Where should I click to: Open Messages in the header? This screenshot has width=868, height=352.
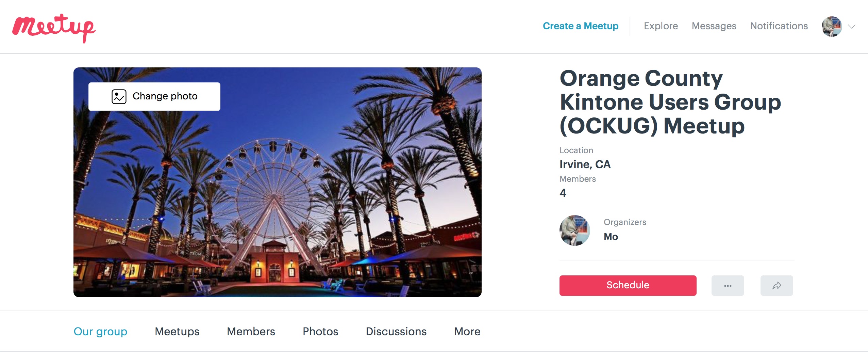714,26
